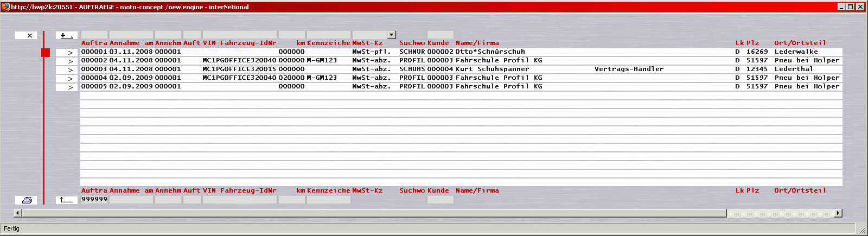
Task: Open order 000001 with its arrow button
Action: click(x=67, y=53)
